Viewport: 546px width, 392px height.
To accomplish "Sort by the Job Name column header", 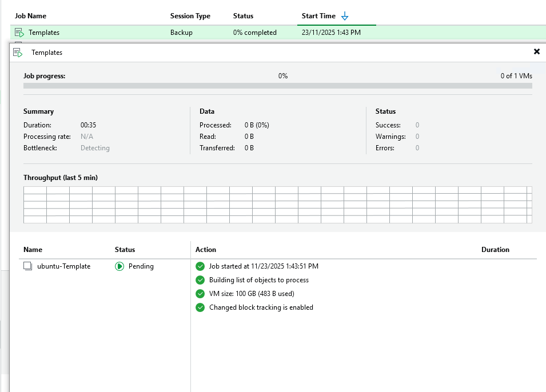I will 30,16.
